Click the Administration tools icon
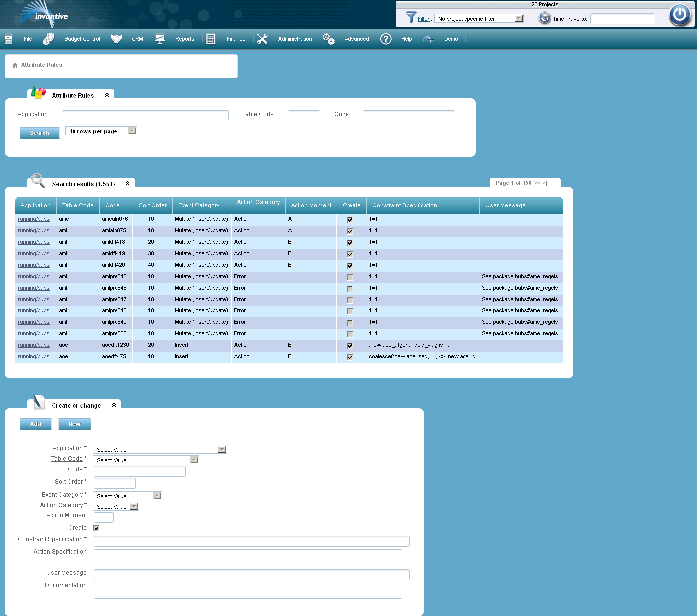 point(262,39)
